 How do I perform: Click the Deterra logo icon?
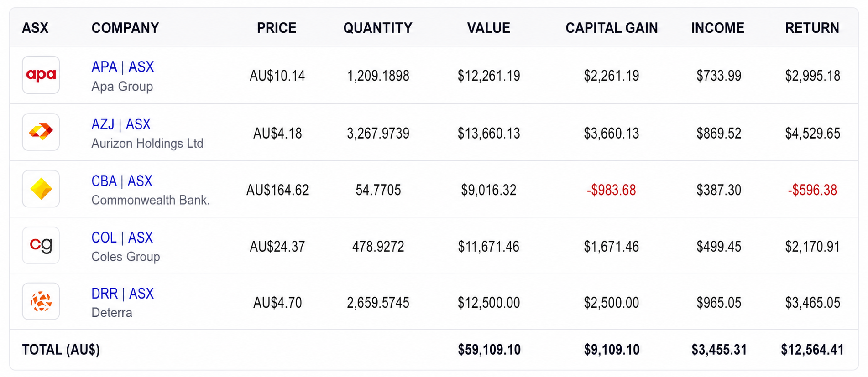pos(41,302)
